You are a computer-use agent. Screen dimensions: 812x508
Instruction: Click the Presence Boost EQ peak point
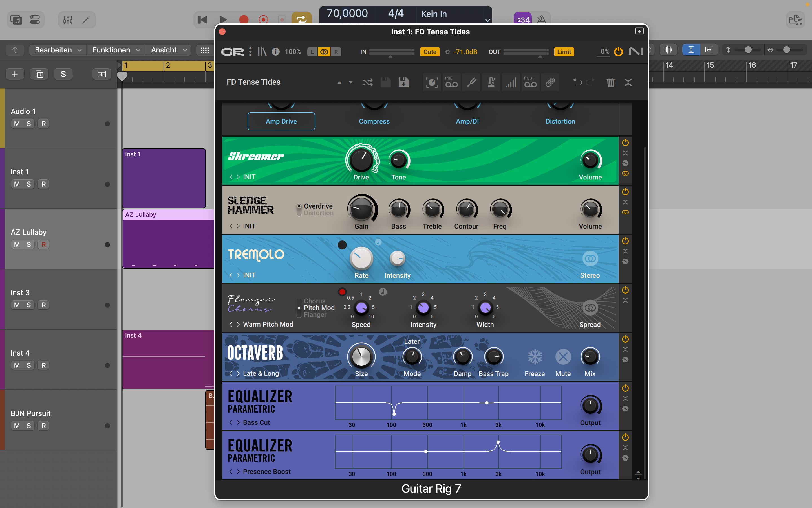pyautogui.click(x=498, y=442)
